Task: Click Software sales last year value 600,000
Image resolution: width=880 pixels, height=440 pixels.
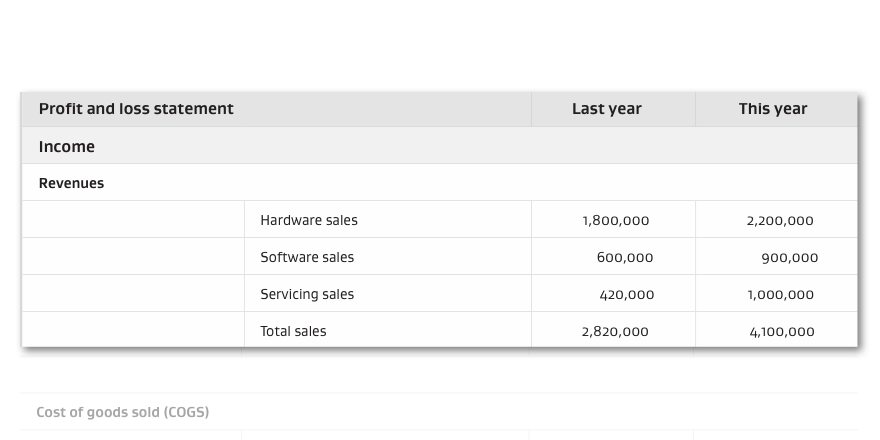Action: tap(625, 258)
